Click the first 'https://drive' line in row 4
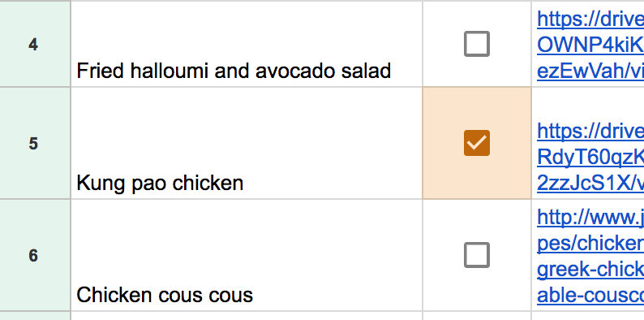 590,19
